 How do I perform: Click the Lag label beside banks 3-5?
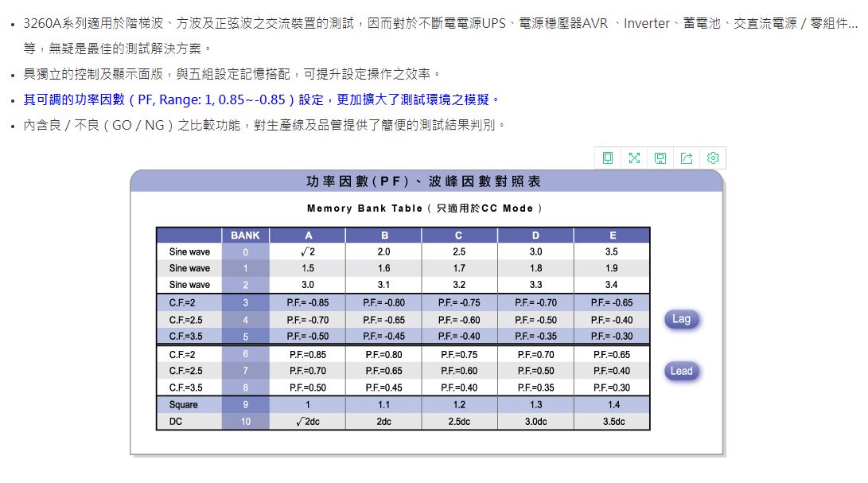[682, 319]
